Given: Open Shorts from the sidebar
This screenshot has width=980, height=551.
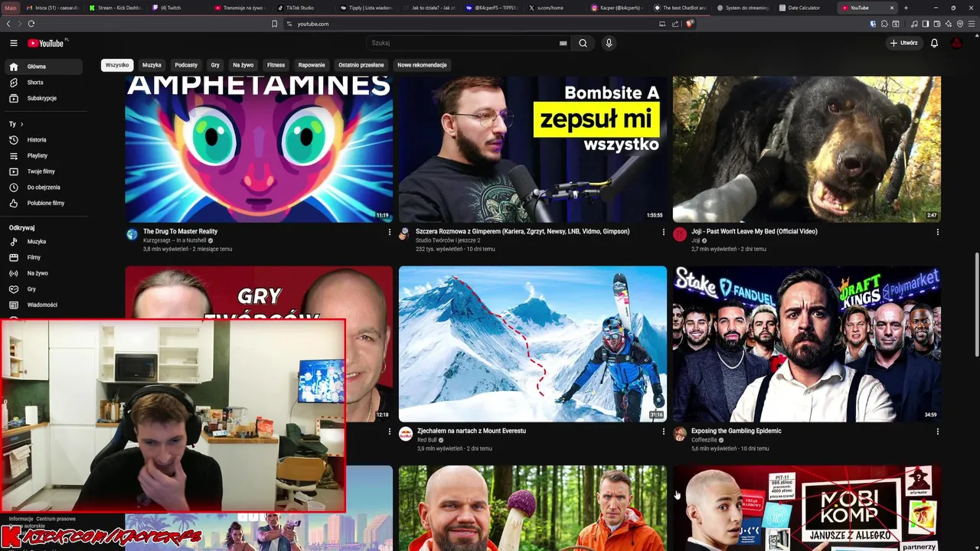Looking at the screenshot, I should [43, 83].
